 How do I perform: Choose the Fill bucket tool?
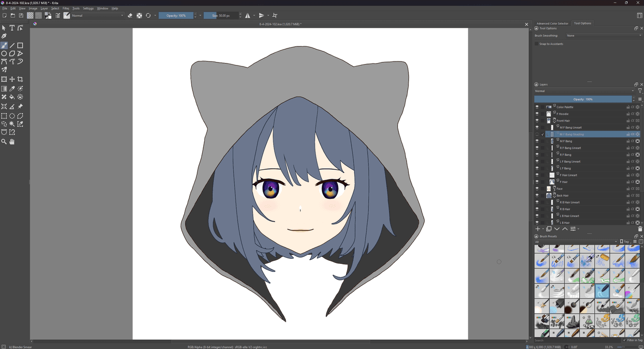tap(12, 97)
